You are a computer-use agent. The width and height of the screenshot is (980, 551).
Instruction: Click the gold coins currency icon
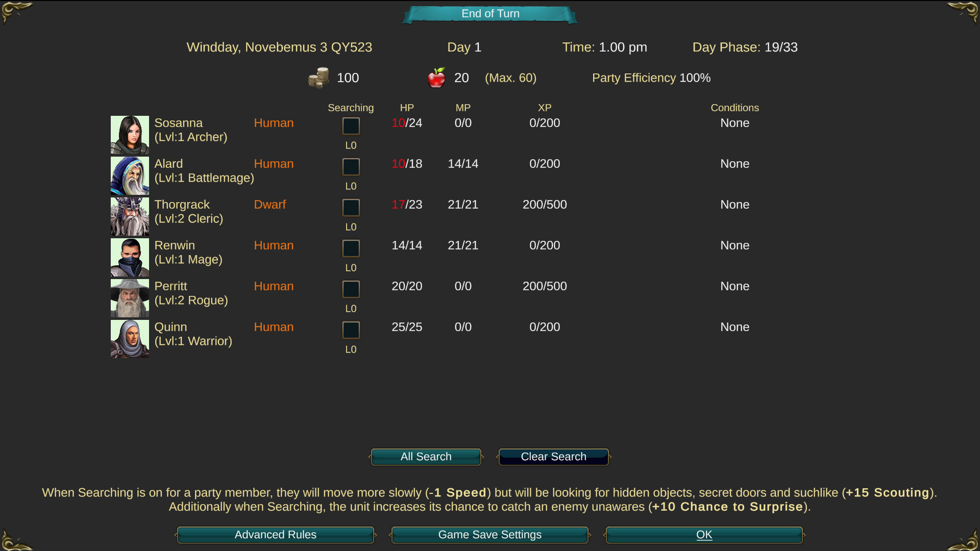pos(319,78)
